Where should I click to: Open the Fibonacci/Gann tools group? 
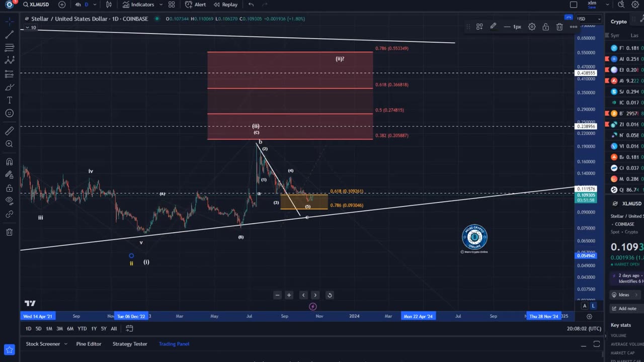9,48
